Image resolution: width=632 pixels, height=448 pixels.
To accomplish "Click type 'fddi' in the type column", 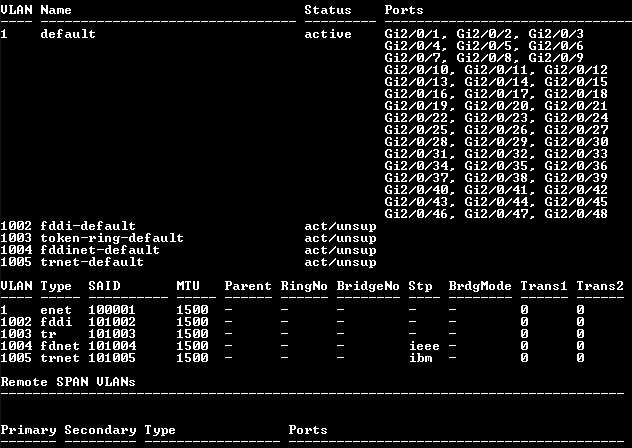I will (x=56, y=322).
